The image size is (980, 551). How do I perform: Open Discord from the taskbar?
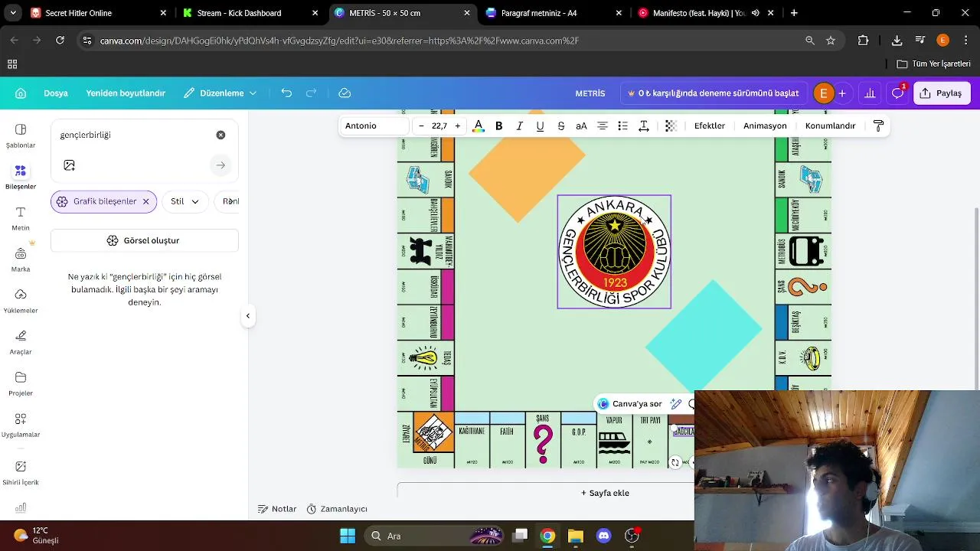tap(603, 536)
